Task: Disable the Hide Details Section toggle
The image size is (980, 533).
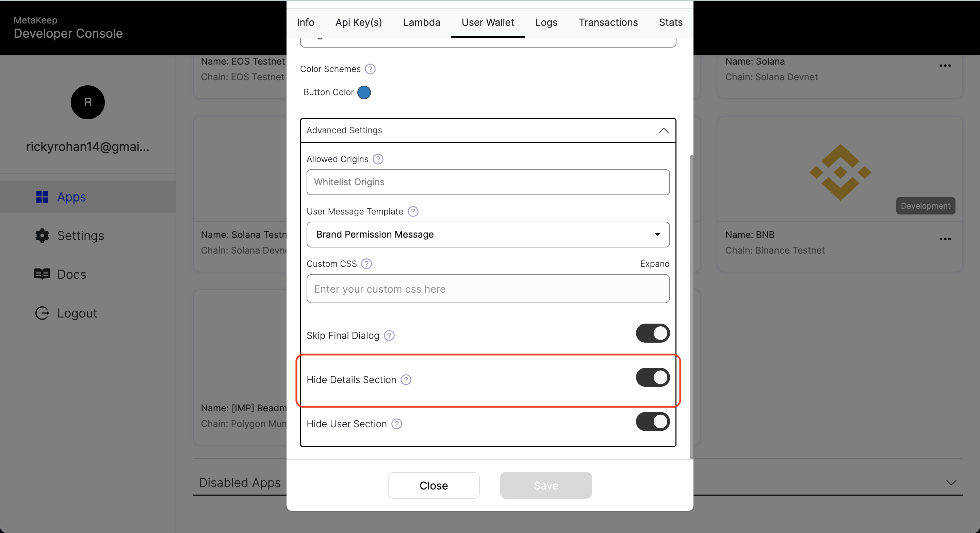Action: (652, 379)
